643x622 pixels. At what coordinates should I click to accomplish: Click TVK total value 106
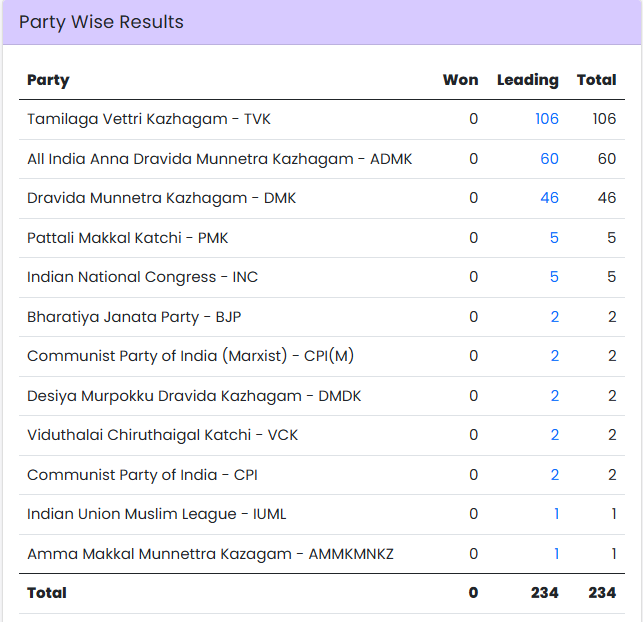pos(604,119)
